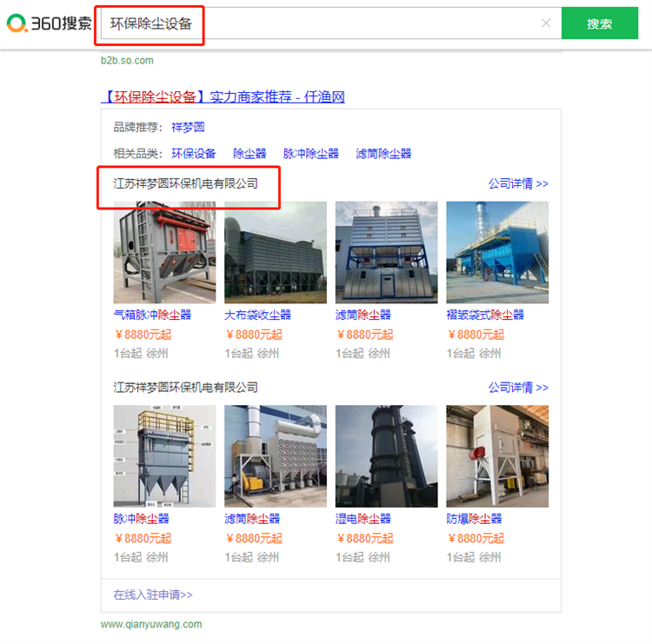The width and height of the screenshot is (652, 644).
Task: Click 在线入驻申请>> link
Action: coord(153,595)
